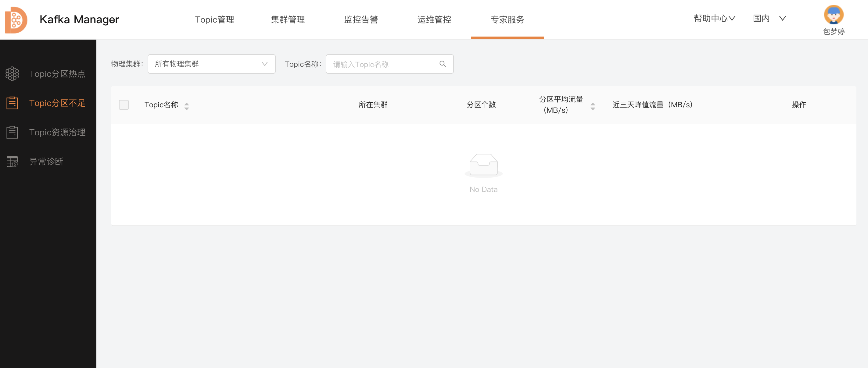Open 运维管控 in top navigation
868x368 pixels.
click(x=434, y=19)
